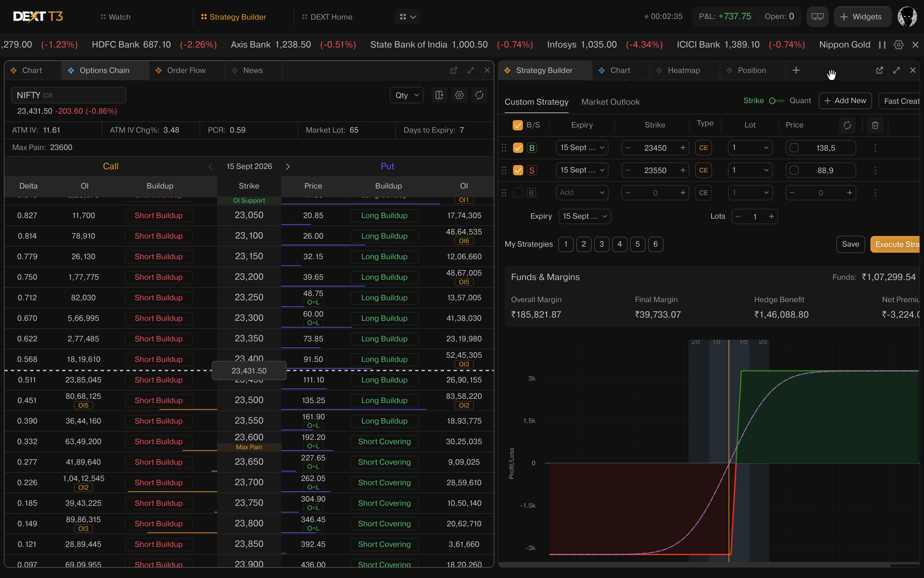Tick the price checkbox for 88,9 leg
Image resolution: width=924 pixels, height=578 pixels.
tap(794, 171)
